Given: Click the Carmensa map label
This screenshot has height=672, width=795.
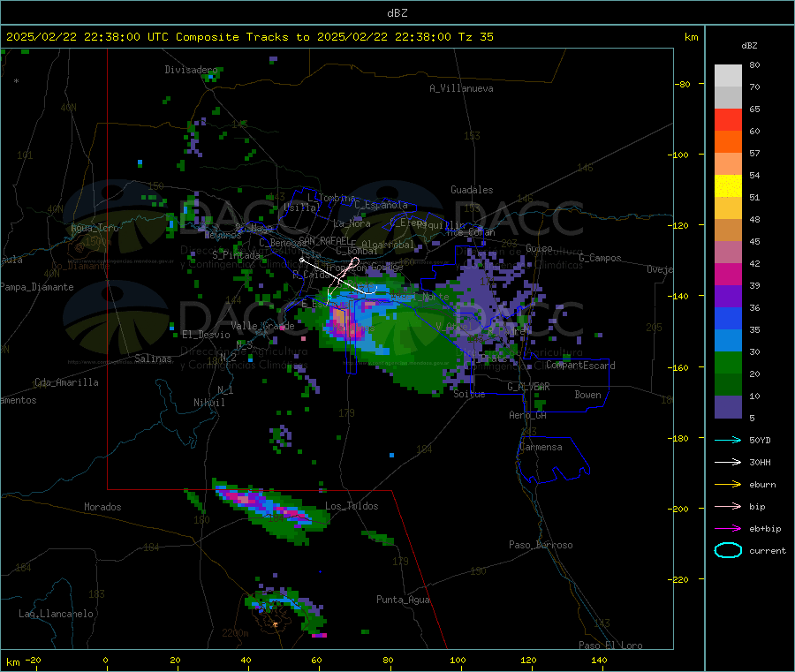Looking at the screenshot, I should click(541, 448).
